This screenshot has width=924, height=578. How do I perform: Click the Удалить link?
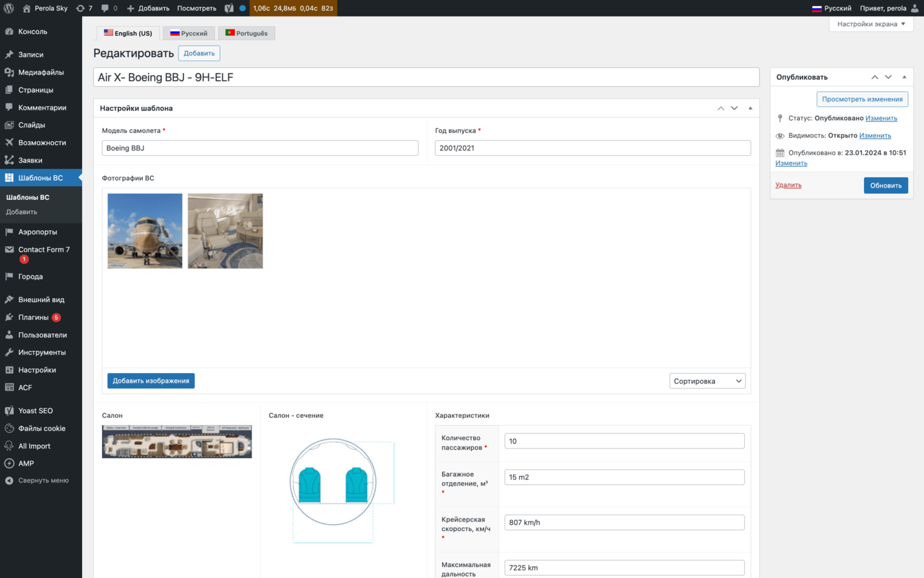(x=788, y=185)
